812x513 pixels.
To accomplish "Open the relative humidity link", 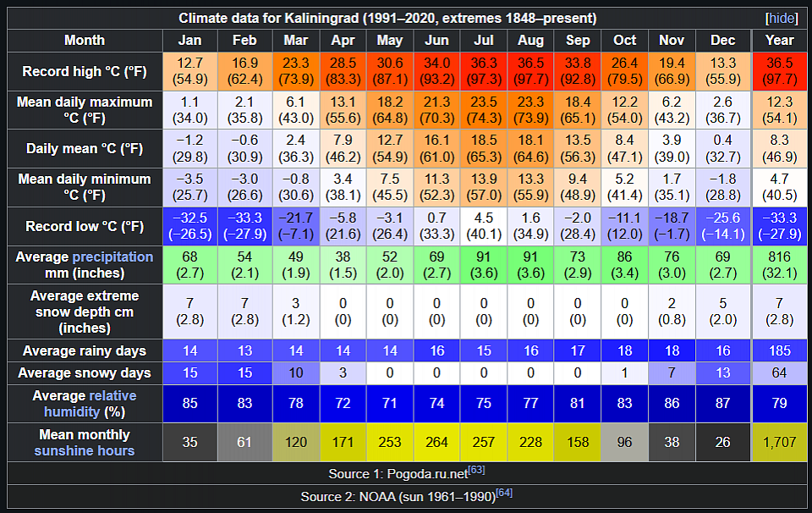I will pyautogui.click(x=91, y=404).
